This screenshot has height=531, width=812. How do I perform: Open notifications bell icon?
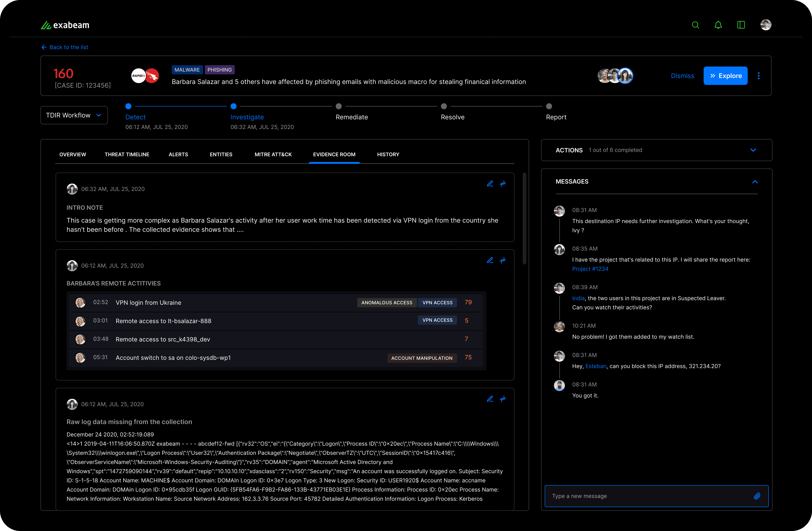tap(718, 25)
